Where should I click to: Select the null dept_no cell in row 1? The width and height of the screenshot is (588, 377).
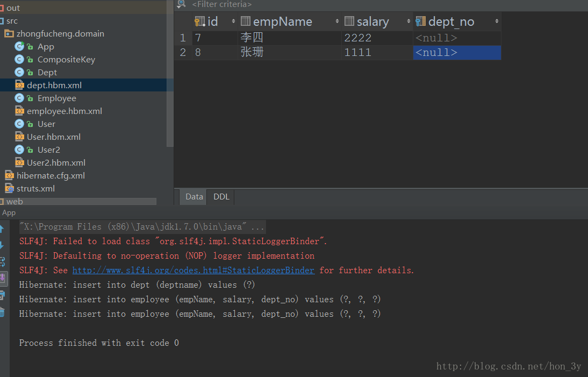[x=457, y=38]
